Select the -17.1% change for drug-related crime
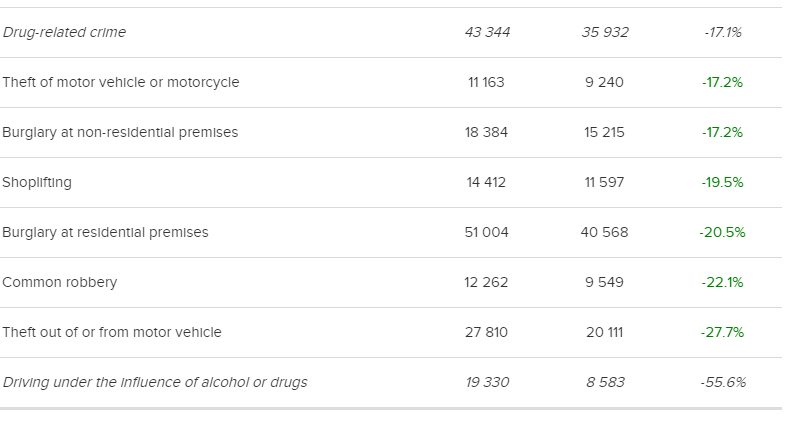 coord(722,32)
